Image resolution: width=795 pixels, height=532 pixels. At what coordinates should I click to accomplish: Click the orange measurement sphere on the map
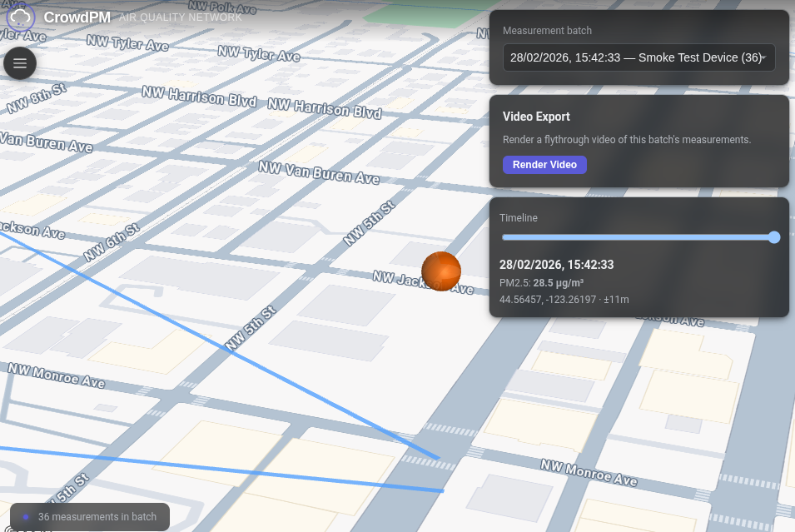pos(441,271)
